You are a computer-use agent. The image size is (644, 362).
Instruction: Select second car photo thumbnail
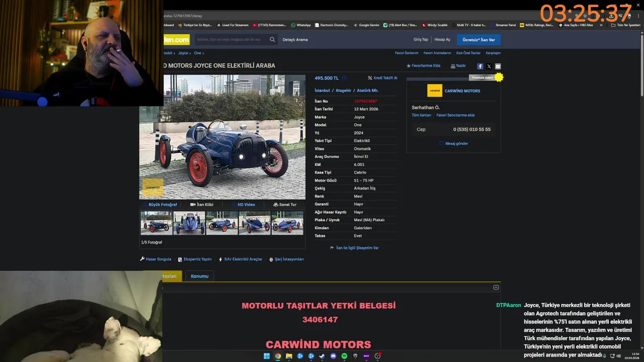click(x=189, y=223)
